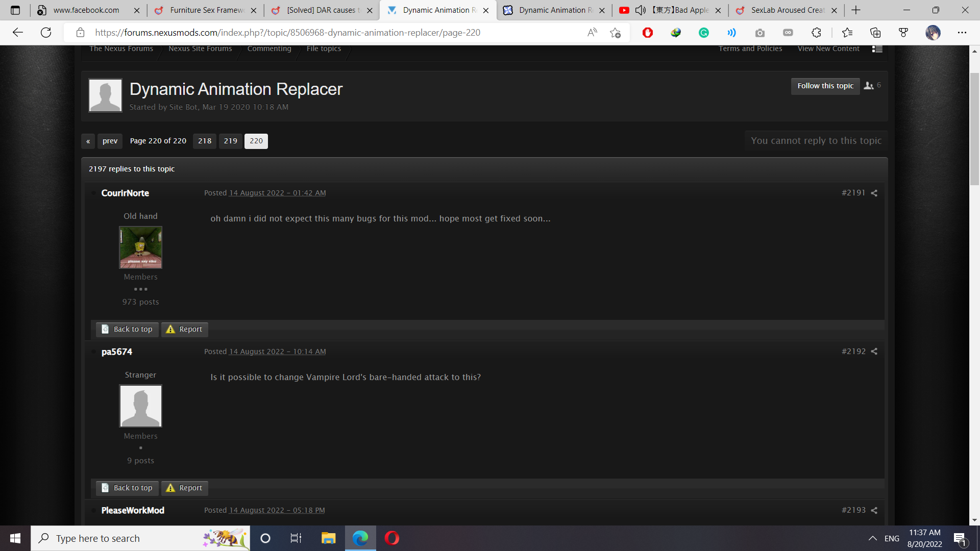Open the Extensions puzzle icon

(816, 33)
